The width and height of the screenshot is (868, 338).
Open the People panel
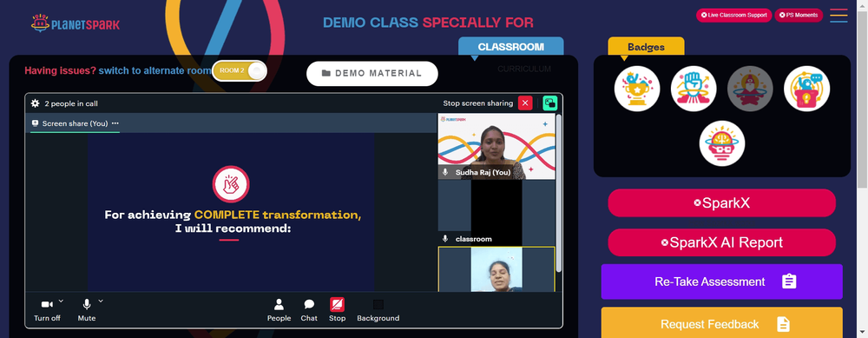tap(279, 309)
